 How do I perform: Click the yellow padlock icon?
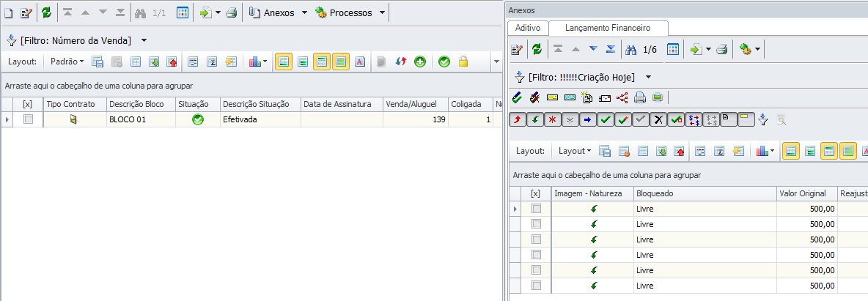click(x=463, y=62)
